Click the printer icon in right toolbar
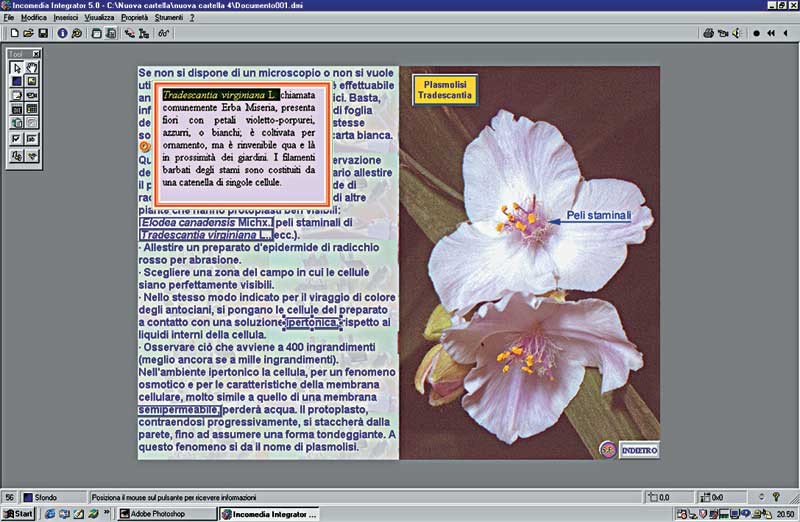Viewport: 800px width, 522px height. pyautogui.click(x=709, y=33)
